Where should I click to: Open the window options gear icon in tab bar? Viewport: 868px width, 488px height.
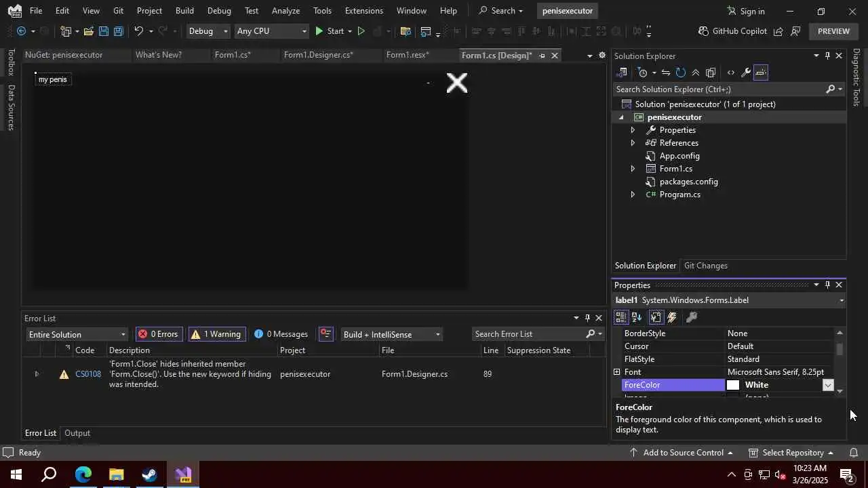click(601, 56)
